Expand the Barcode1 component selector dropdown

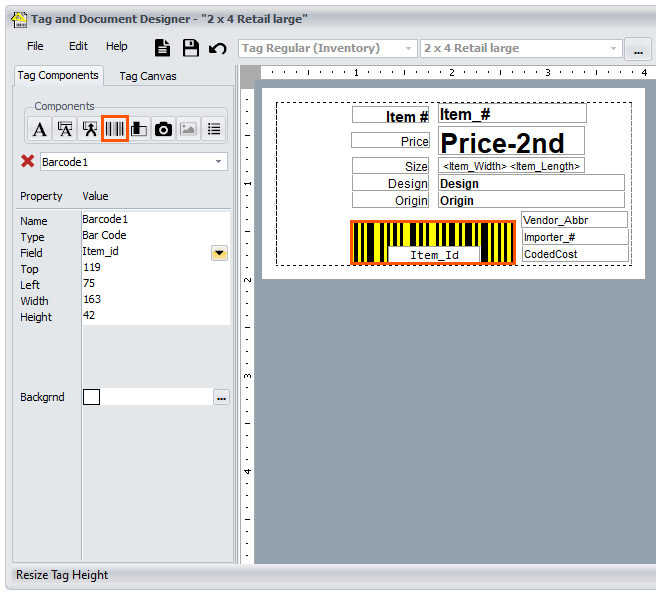pos(218,162)
